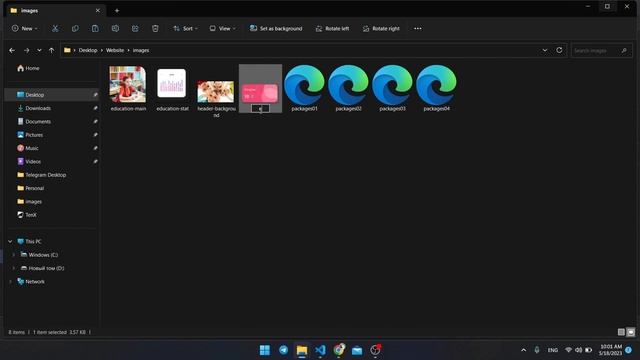
Task: Click the Refresh icon
Action: pyautogui.click(x=559, y=50)
